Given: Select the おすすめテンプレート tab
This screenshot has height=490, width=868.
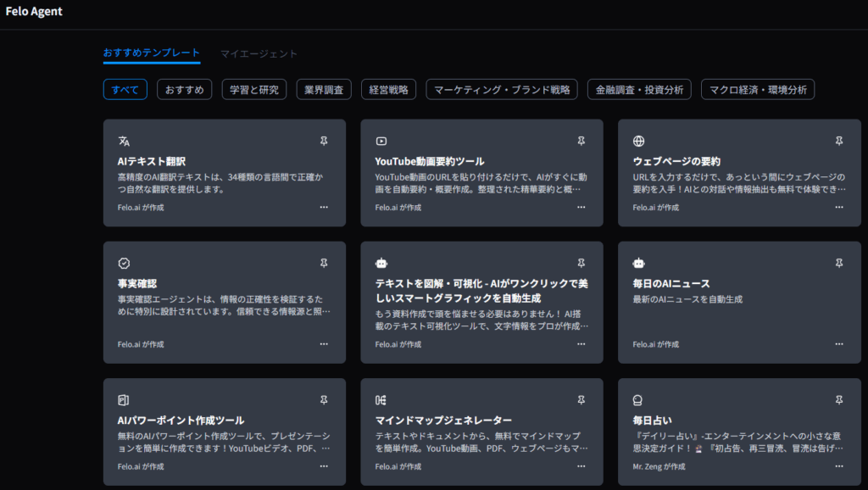Looking at the screenshot, I should (152, 53).
